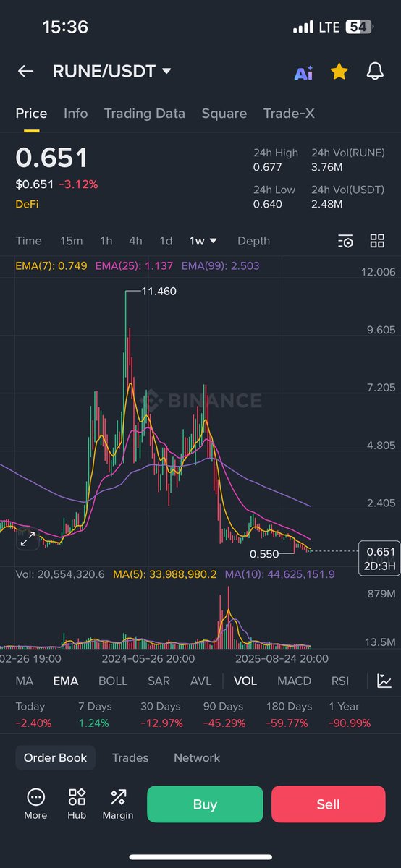Open the Hub icon
This screenshot has width=401, height=868.
(x=77, y=804)
